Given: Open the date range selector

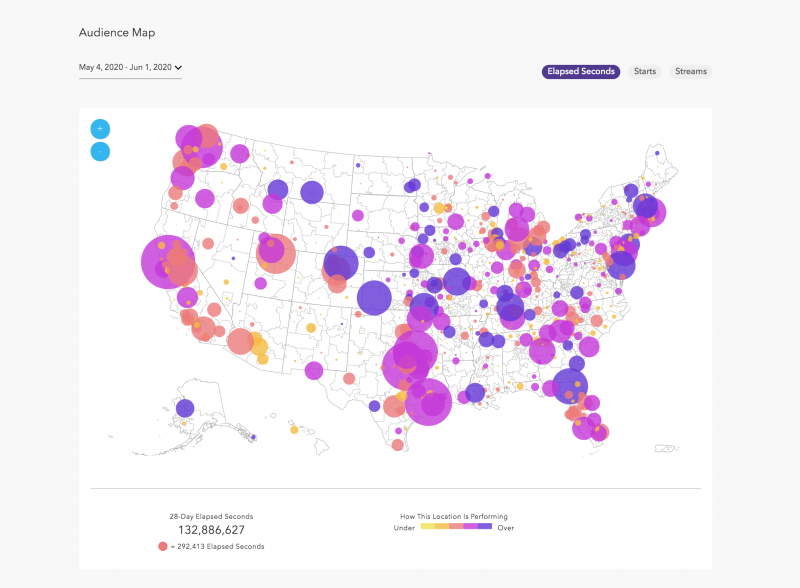Looking at the screenshot, I should 125,67.
